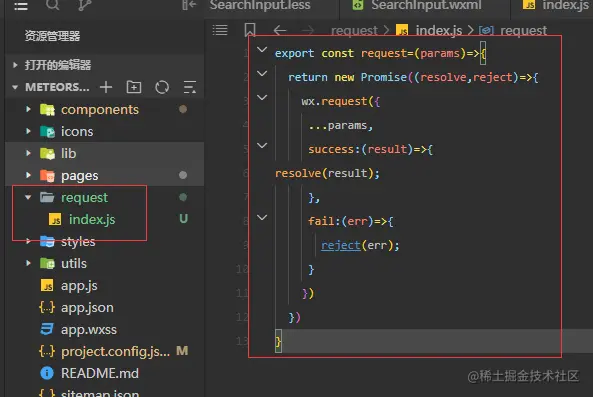
Task: Collapse the sidebar with the panel arrow icon
Action: (x=189, y=5)
